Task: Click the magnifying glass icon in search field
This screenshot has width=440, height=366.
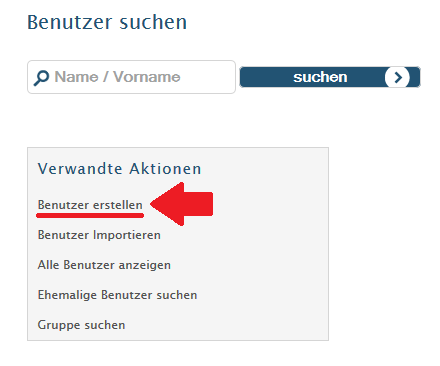Action: click(41, 78)
